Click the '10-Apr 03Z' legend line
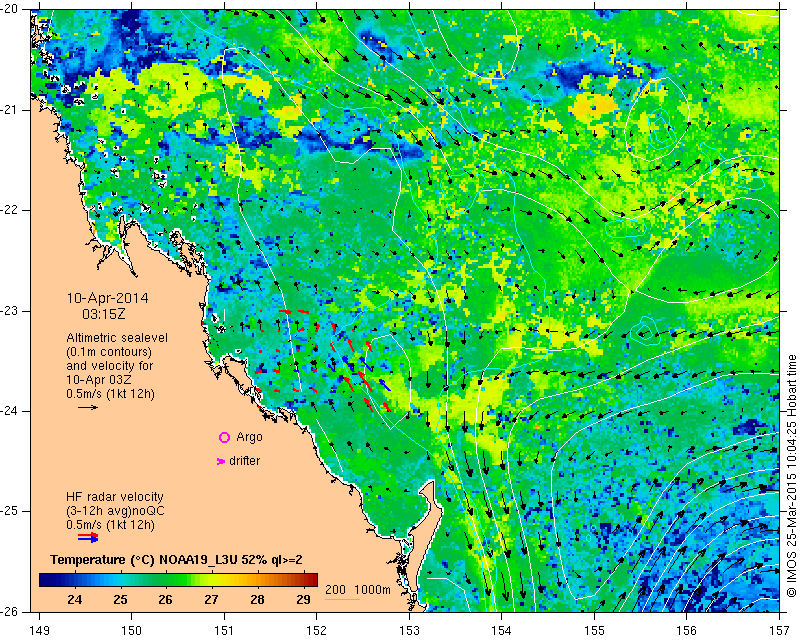Image resolution: width=800 pixels, height=640 pixels. [99, 380]
